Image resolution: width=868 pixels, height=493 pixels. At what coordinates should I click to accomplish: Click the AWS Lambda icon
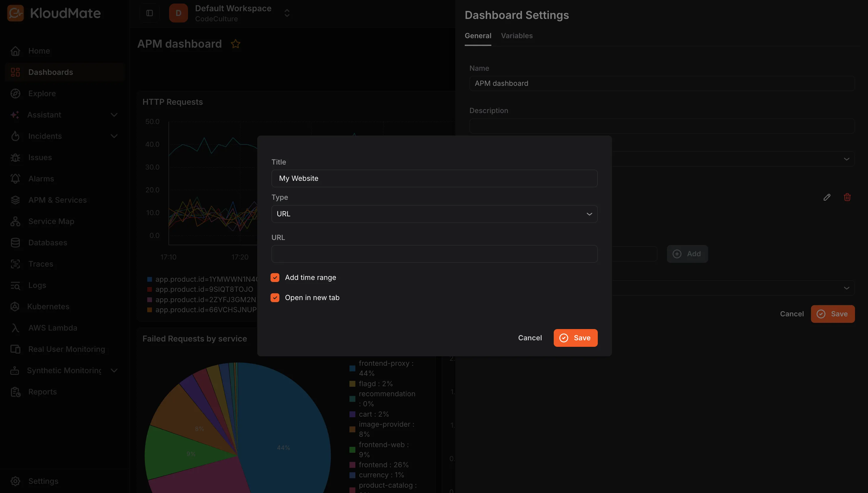tap(15, 328)
